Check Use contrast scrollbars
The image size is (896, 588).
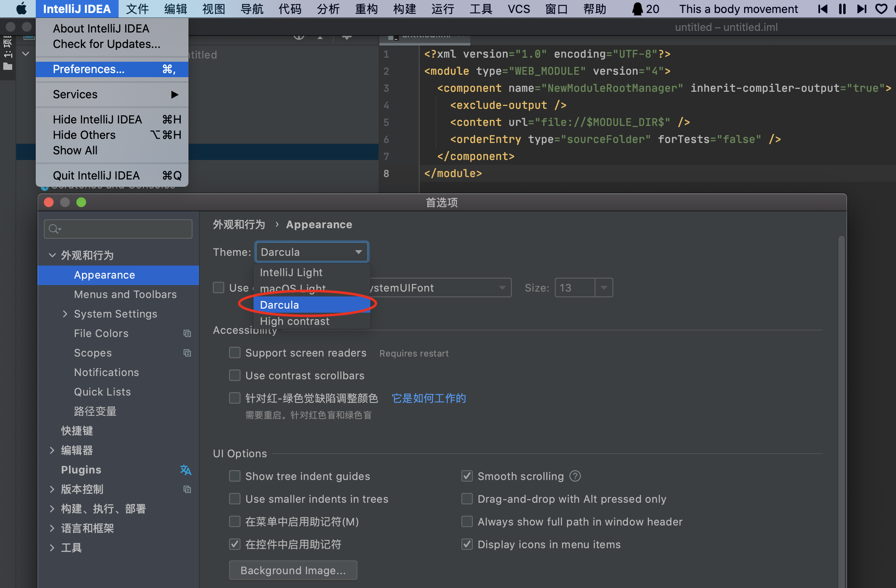click(x=234, y=375)
